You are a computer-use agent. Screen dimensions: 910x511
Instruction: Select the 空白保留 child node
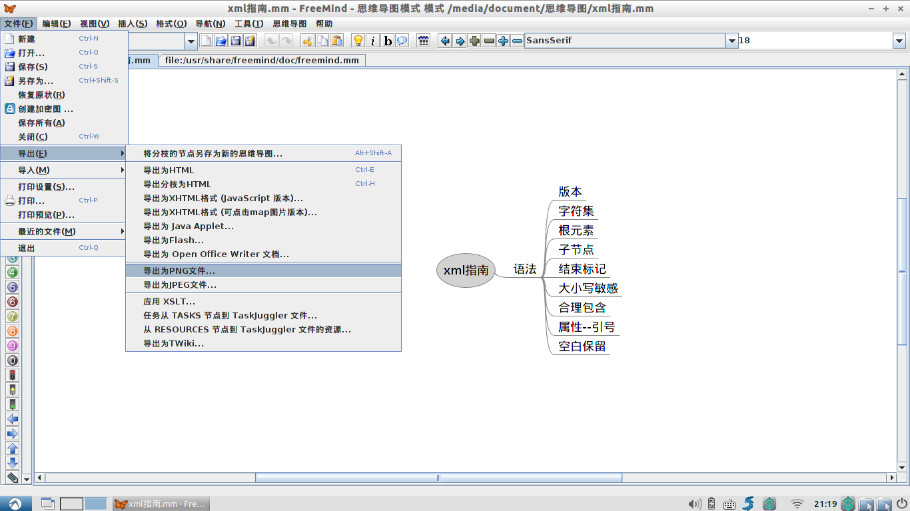tap(582, 346)
